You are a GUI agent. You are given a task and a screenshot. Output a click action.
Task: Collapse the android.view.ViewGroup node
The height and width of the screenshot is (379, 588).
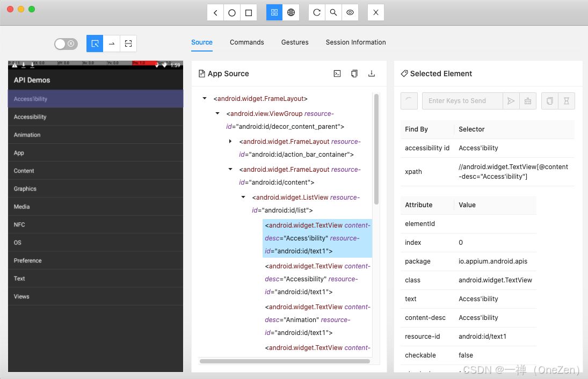(x=217, y=114)
